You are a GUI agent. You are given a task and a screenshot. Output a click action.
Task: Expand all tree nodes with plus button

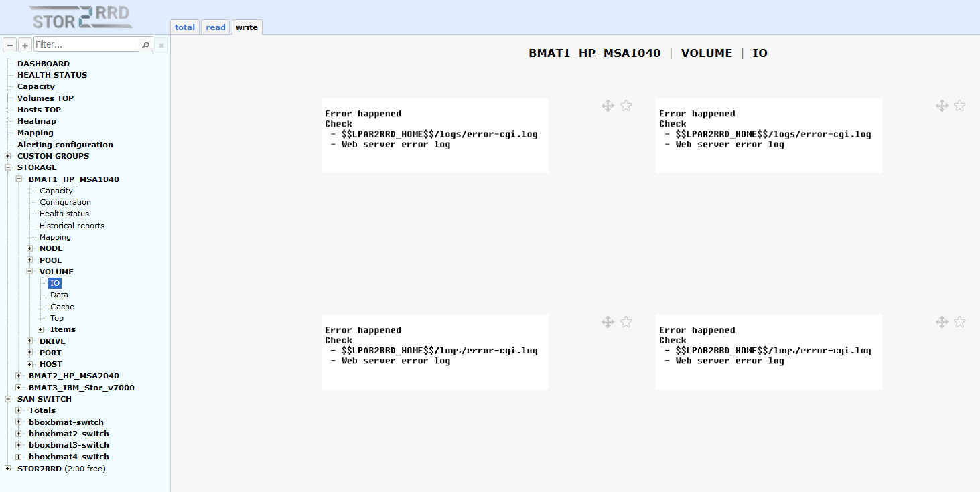coord(25,45)
